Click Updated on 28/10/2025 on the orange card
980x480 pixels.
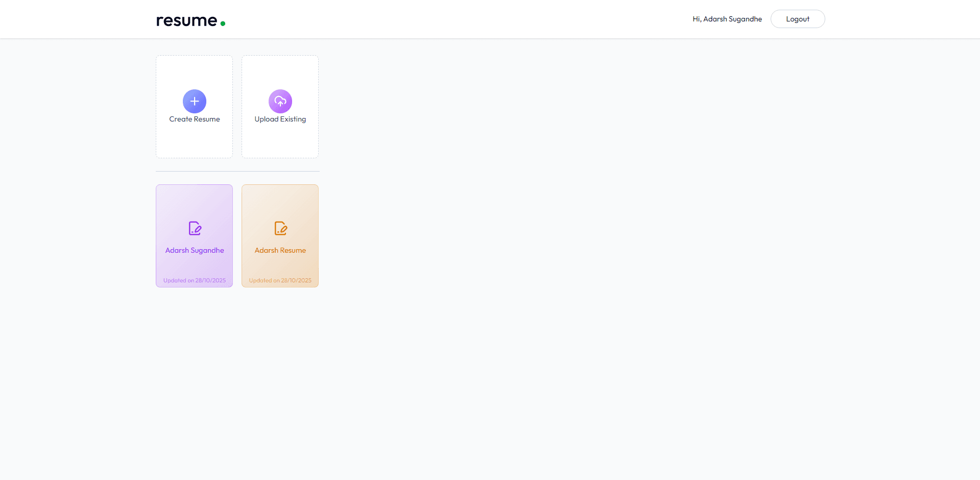point(280,280)
